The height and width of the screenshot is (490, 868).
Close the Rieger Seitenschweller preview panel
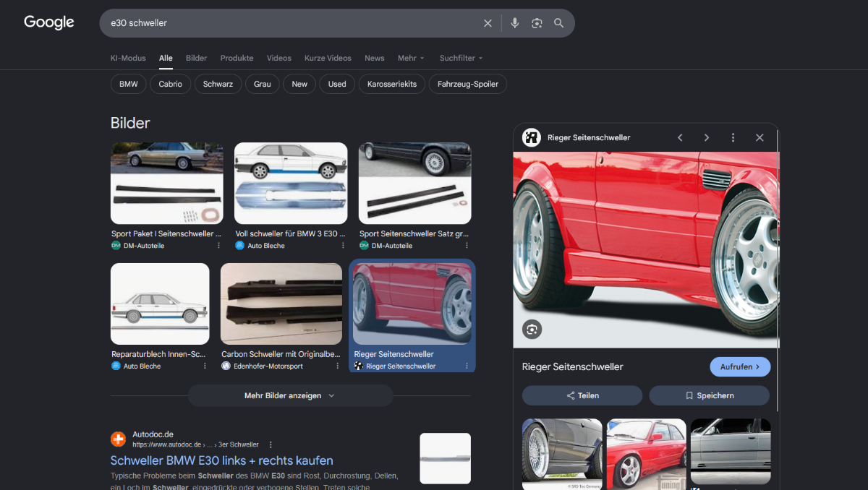759,137
